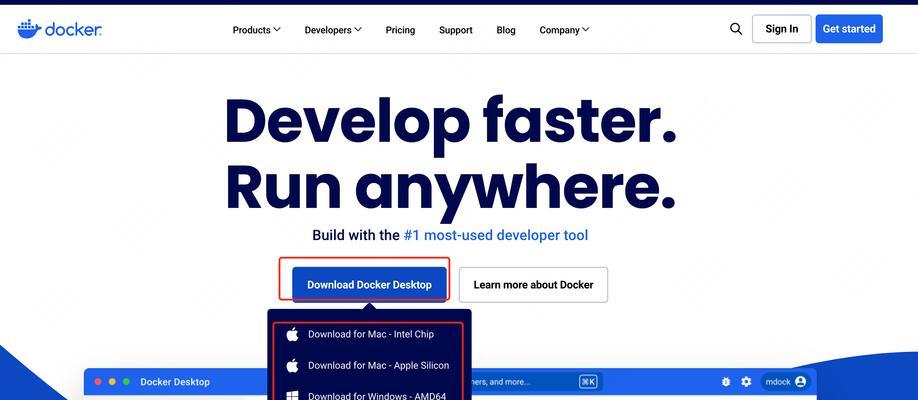This screenshot has height=400, width=918.
Task: Expand the Developers menu
Action: 333,30
